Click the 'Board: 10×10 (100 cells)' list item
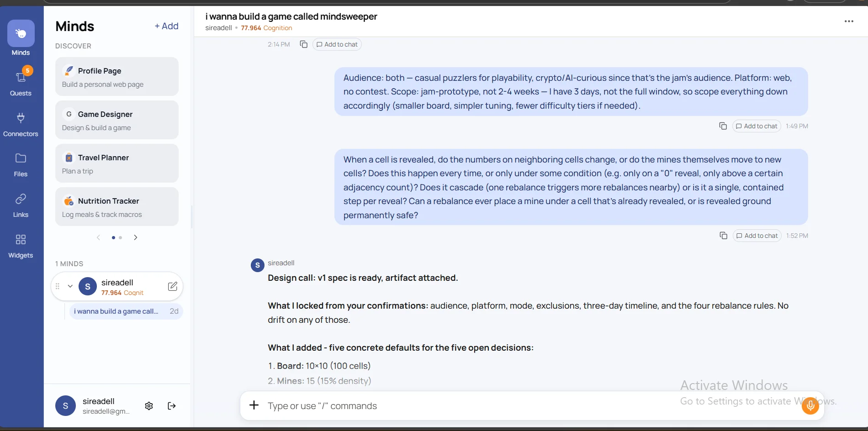This screenshot has height=431, width=868. pyautogui.click(x=319, y=366)
